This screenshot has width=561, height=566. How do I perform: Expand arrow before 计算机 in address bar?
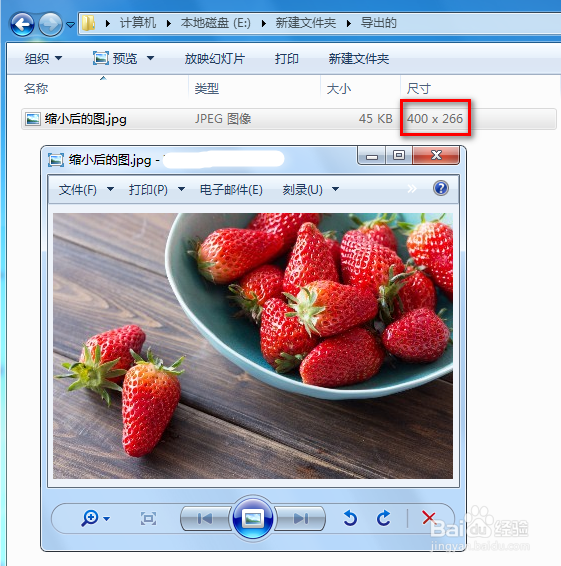coord(108,24)
